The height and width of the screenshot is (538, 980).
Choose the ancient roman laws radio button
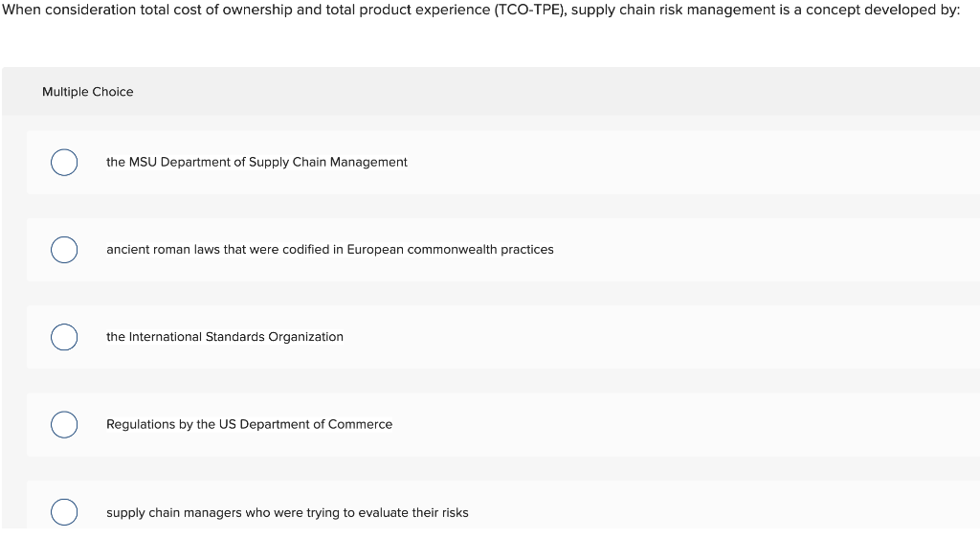click(64, 250)
